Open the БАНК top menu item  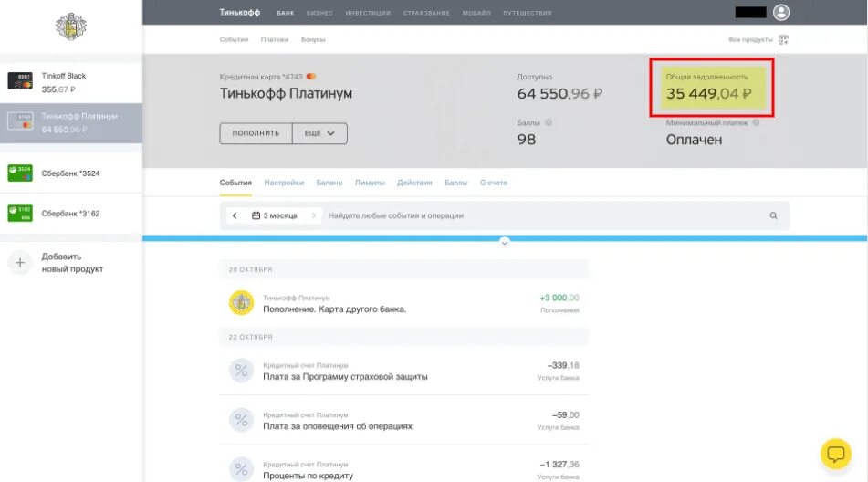[x=286, y=13]
